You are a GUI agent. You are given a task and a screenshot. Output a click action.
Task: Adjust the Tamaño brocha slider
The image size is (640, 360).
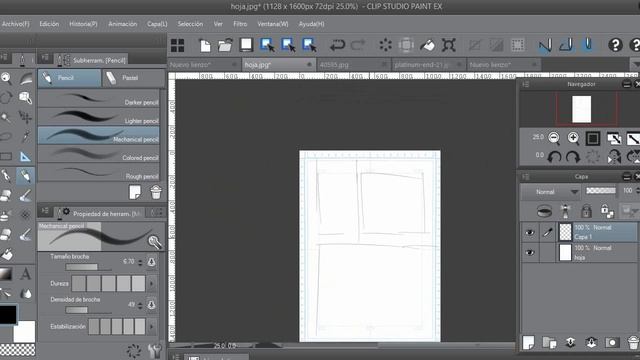click(89, 267)
